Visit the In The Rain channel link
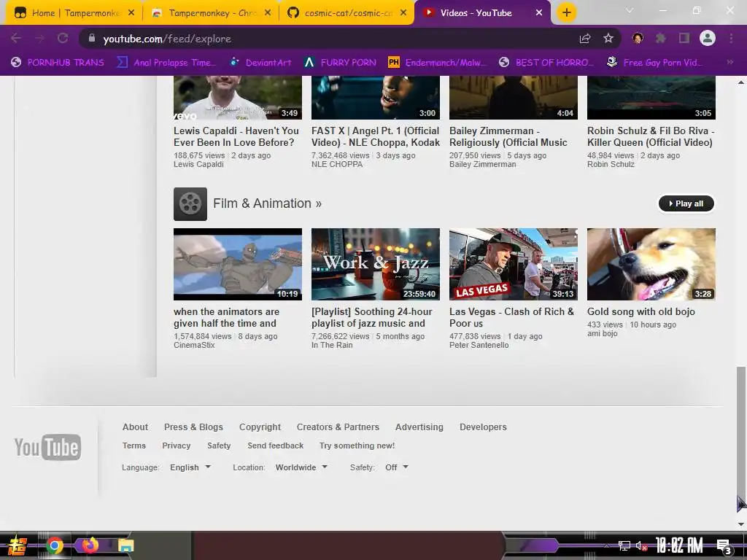This screenshot has height=560, width=747. click(332, 345)
